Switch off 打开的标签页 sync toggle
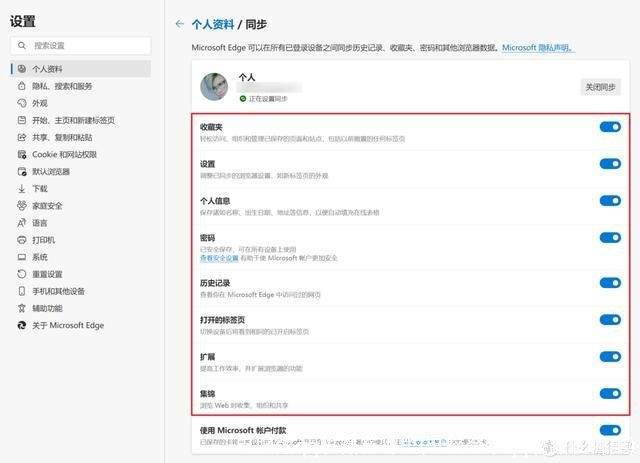This screenshot has width=640, height=463. (x=610, y=319)
